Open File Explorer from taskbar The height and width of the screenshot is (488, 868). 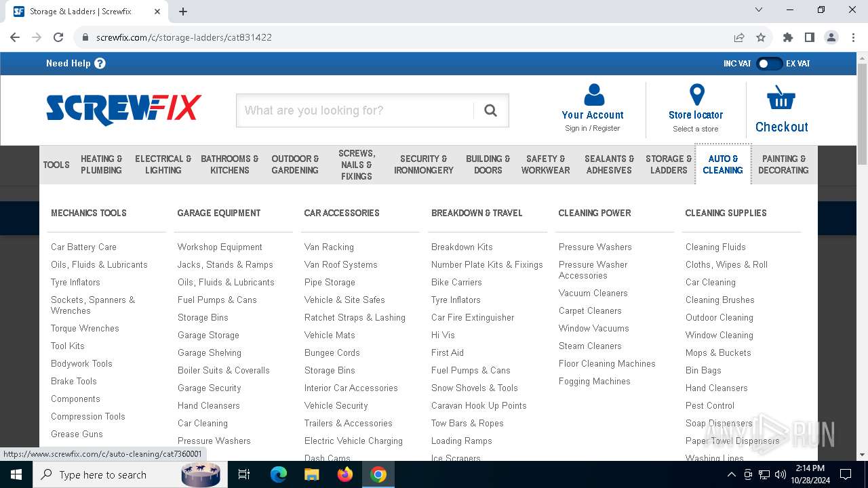[x=311, y=474]
